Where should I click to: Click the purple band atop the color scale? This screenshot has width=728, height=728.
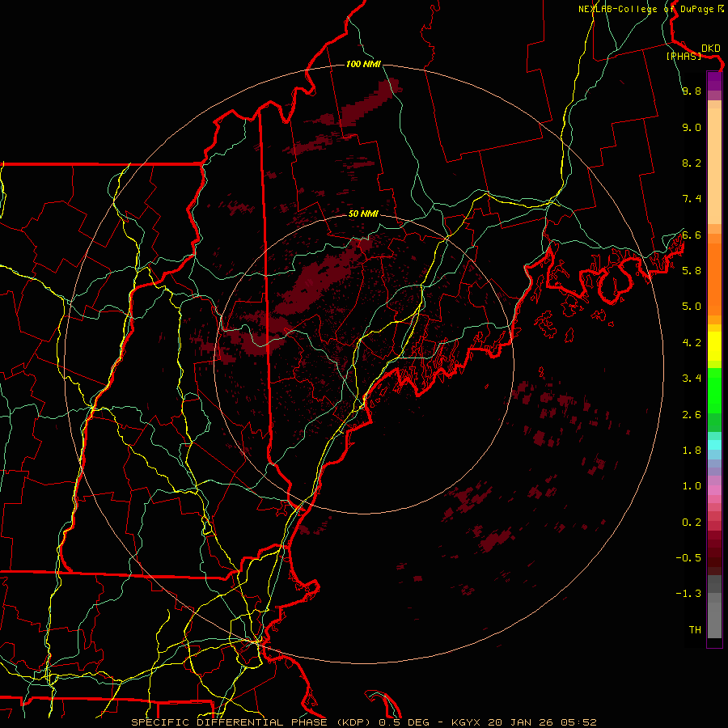click(x=714, y=81)
